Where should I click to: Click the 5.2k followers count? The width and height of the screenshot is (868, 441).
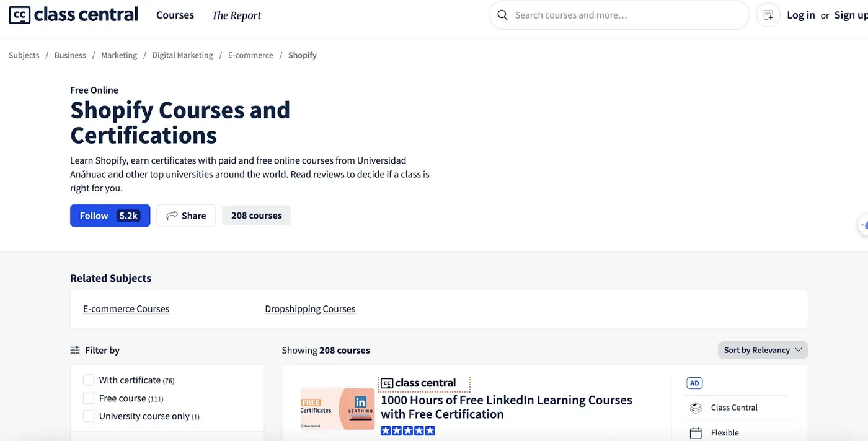coord(128,216)
